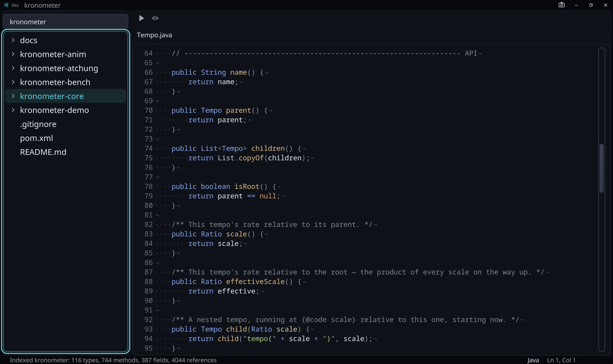Viewport: 613px width, 364px height.
Task: Select the kronometer-anim module
Action: pyautogui.click(x=66, y=54)
